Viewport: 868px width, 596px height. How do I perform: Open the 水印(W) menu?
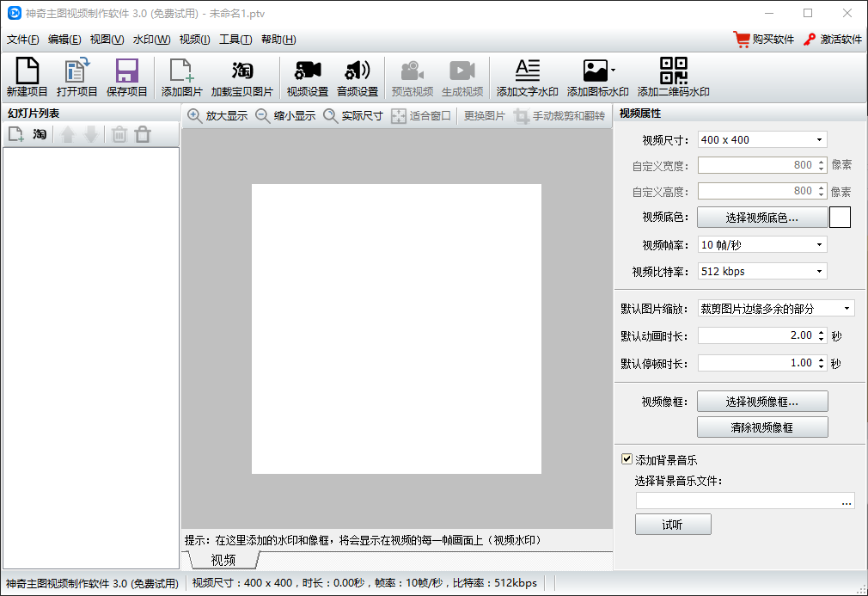coord(151,40)
